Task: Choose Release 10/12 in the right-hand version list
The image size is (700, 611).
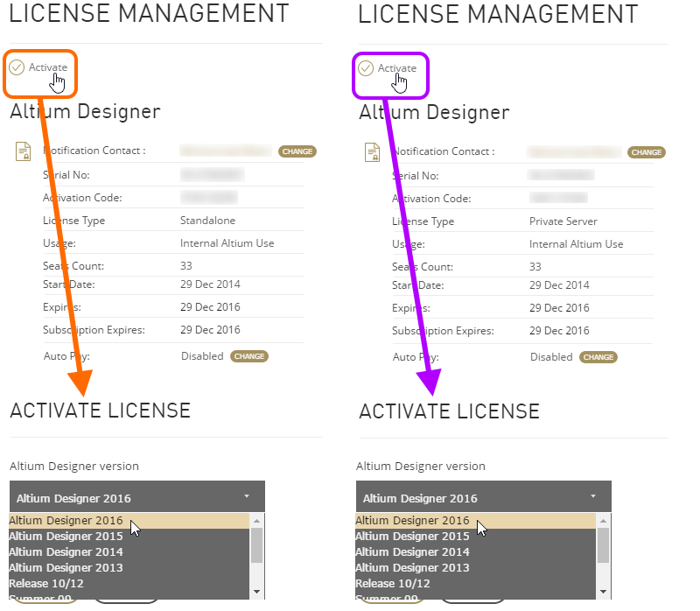Action: coord(393,583)
